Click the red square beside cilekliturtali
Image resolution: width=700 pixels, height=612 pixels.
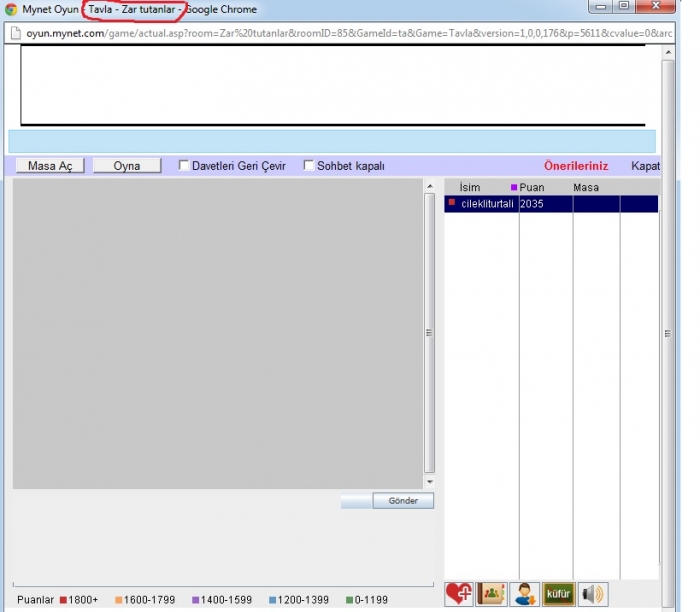pos(452,203)
